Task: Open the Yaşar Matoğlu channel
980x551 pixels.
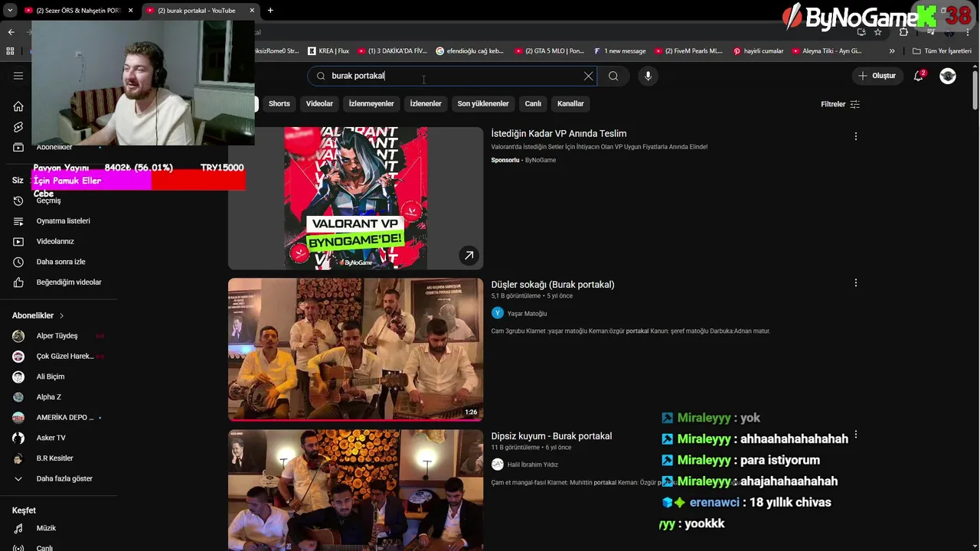Action: pyautogui.click(x=527, y=313)
